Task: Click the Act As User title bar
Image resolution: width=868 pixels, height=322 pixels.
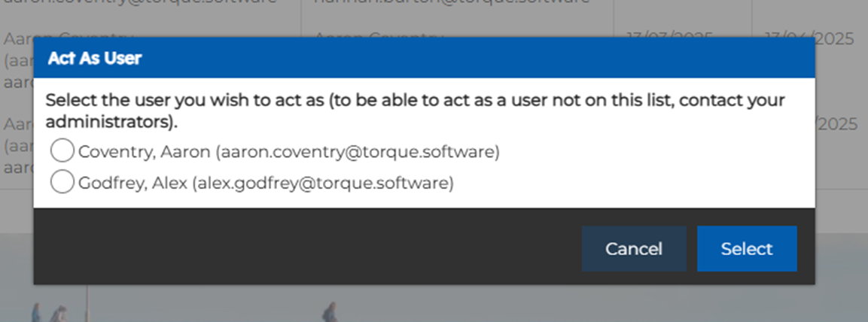Action: 424,57
